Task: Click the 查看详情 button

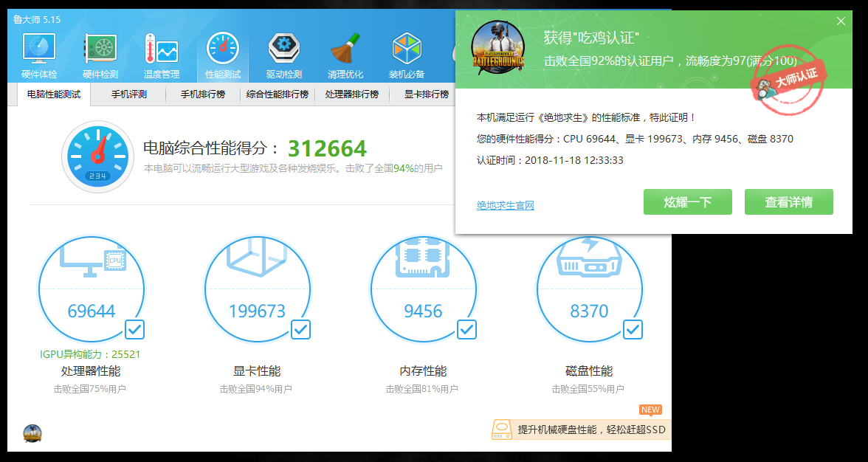Action: point(789,202)
